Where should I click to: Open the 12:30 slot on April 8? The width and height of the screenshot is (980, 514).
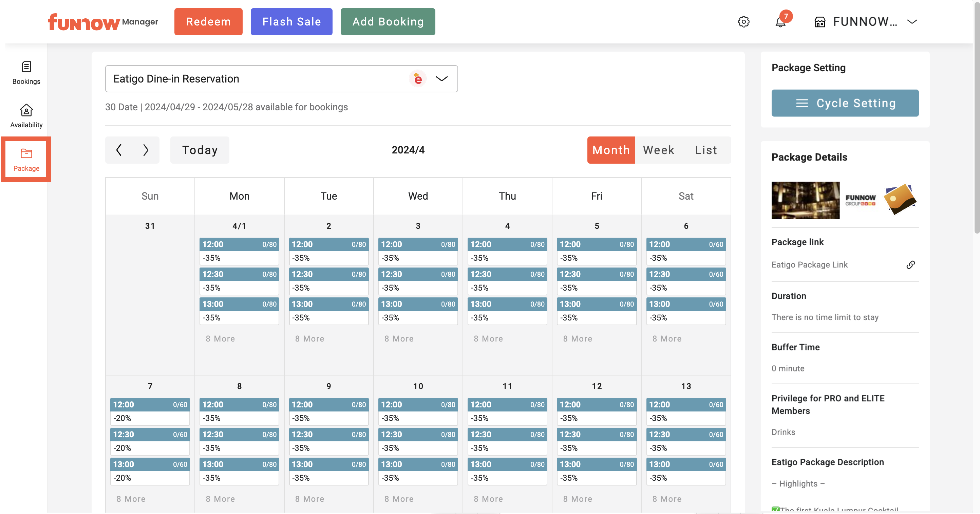239,442
